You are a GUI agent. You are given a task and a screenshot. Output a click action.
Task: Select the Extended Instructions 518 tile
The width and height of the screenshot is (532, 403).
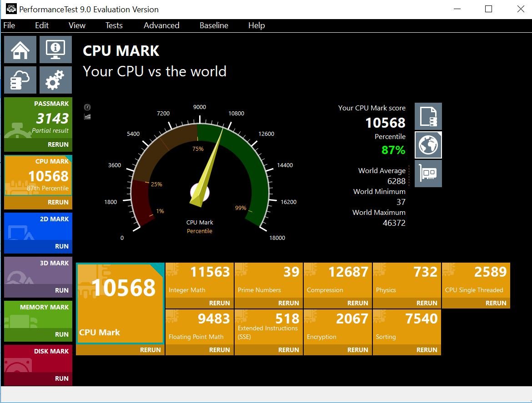click(269, 328)
